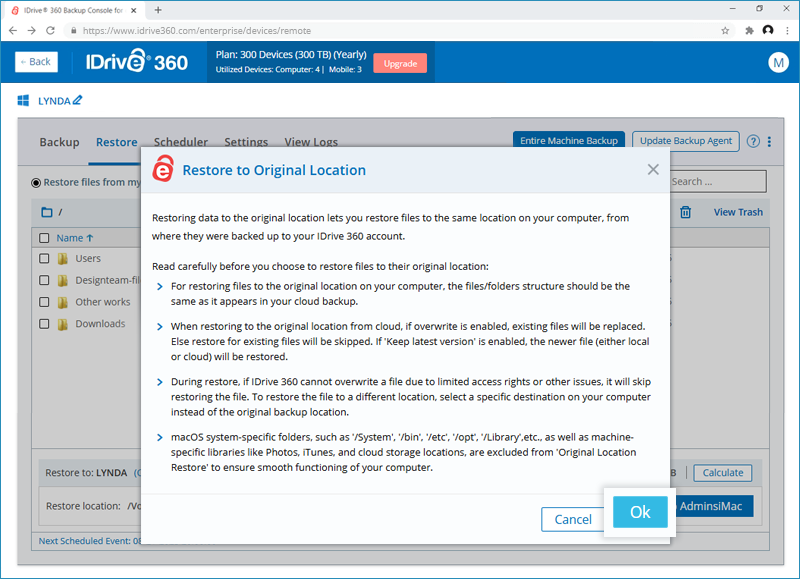The width and height of the screenshot is (800, 579).
Task: Sort by the Name column header
Action: coord(74,238)
